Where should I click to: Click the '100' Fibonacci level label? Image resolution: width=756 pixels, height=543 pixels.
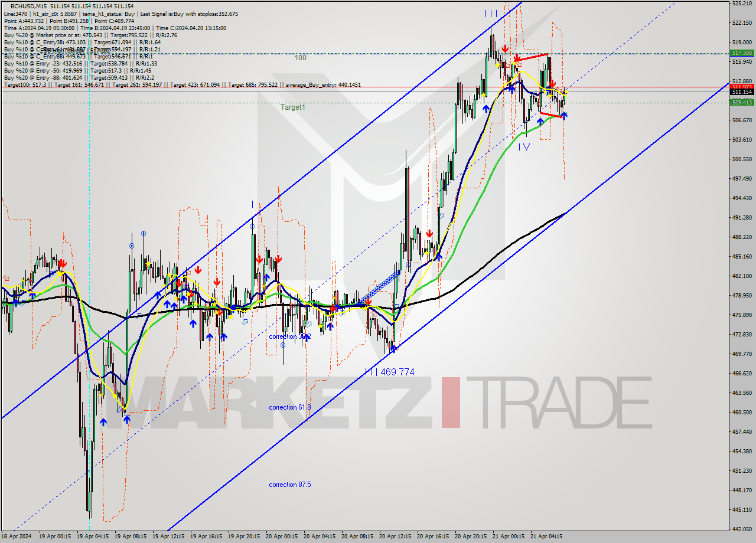coord(301,58)
